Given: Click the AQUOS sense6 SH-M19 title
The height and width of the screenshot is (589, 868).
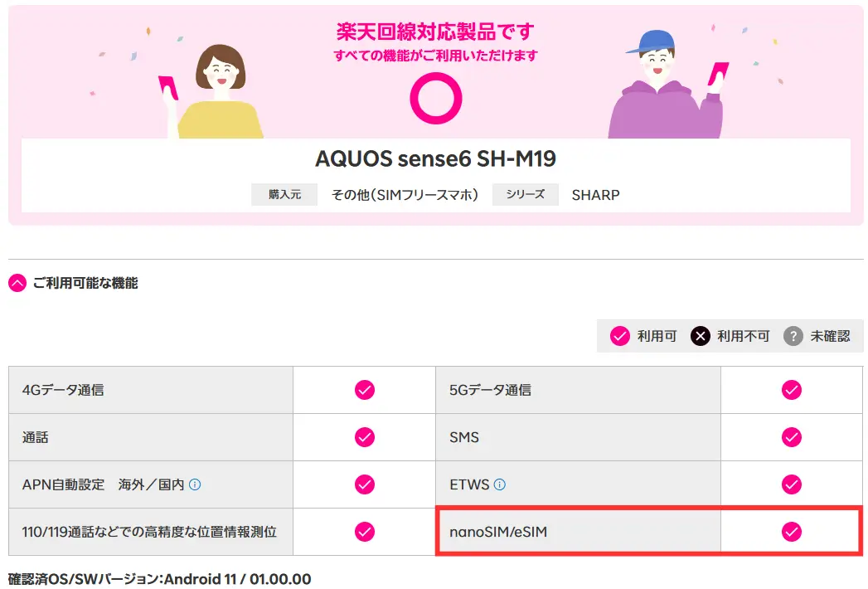Looking at the screenshot, I should click(435, 158).
